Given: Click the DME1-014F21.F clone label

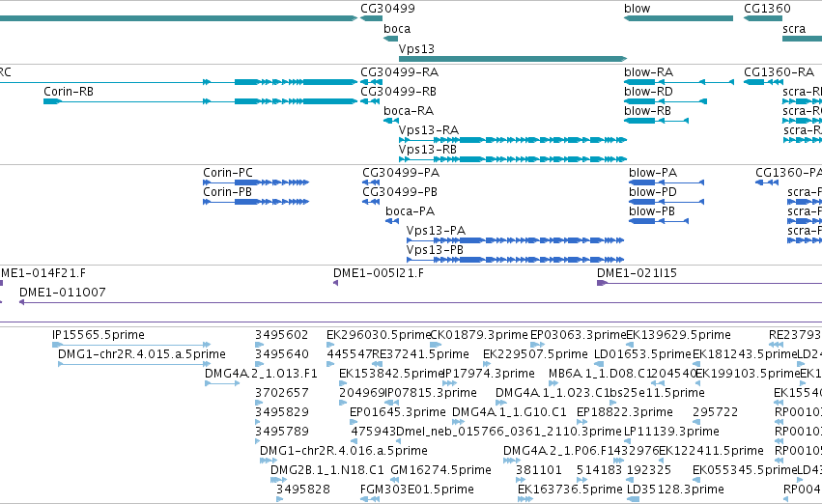Looking at the screenshot, I should click(43, 273).
